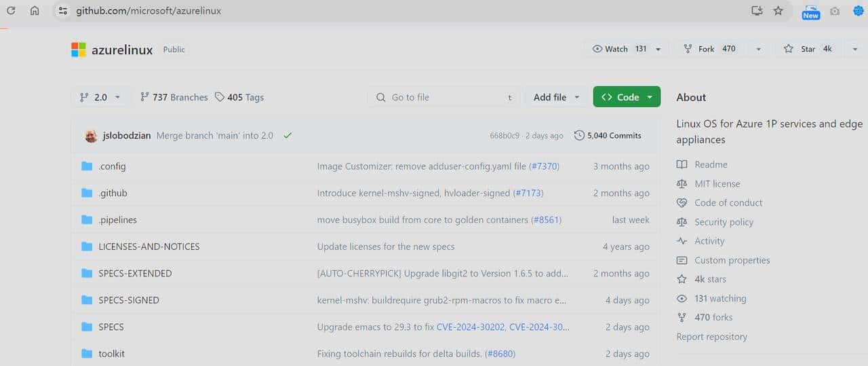Viewport: 868px width, 366px height.
Task: Click the Activity pulse icon
Action: coord(682,241)
